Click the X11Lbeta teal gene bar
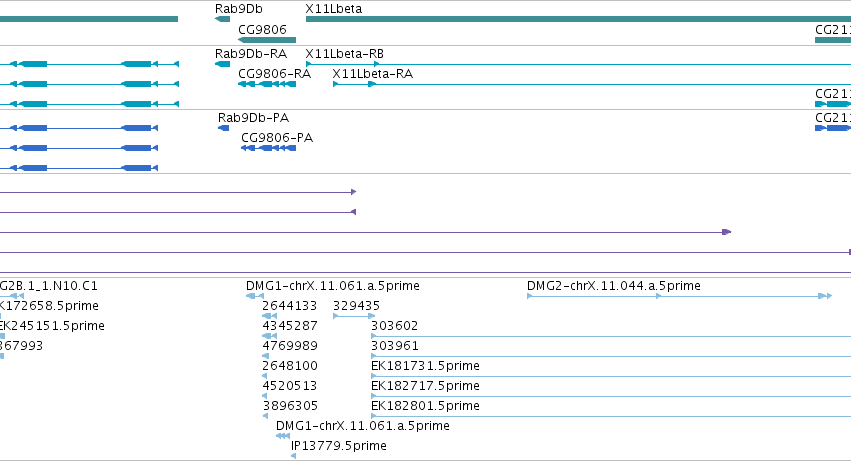 point(578,19)
